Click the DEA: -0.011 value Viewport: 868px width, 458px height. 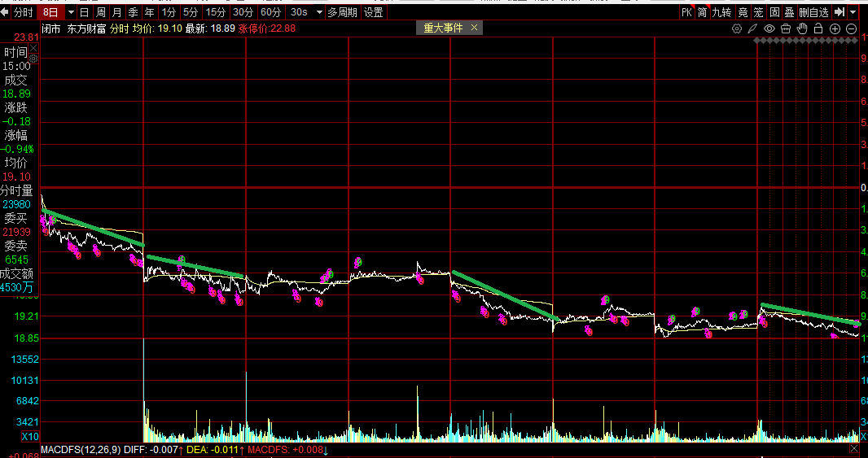pyautogui.click(x=212, y=450)
